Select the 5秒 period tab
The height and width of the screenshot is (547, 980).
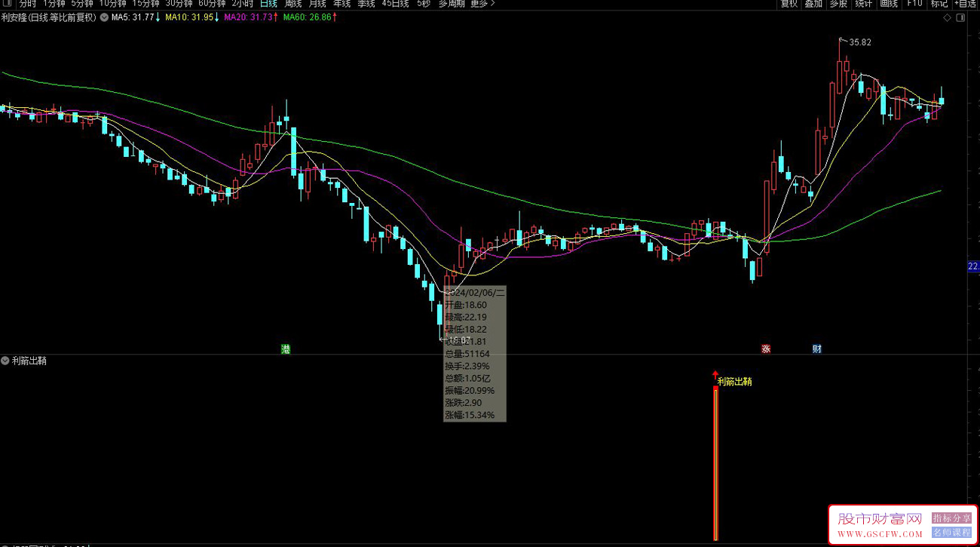[424, 4]
